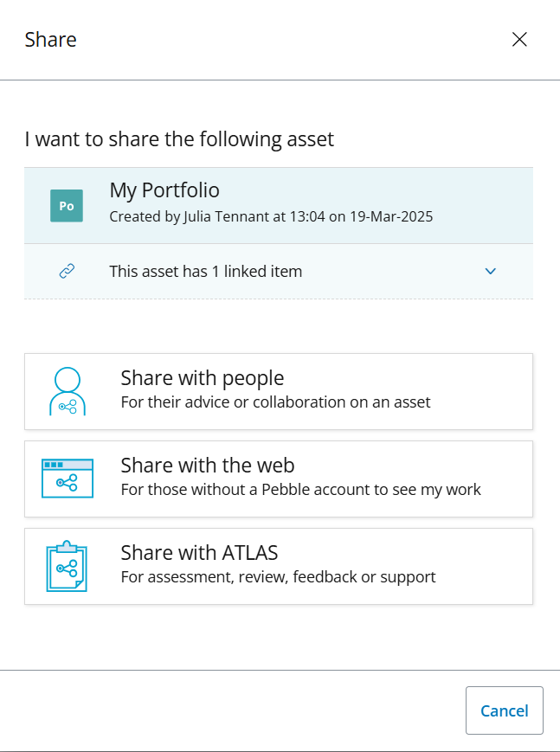Click the 'Created by Julia Tennant' details line
Viewport: 560px width, 752px height.
click(x=271, y=216)
